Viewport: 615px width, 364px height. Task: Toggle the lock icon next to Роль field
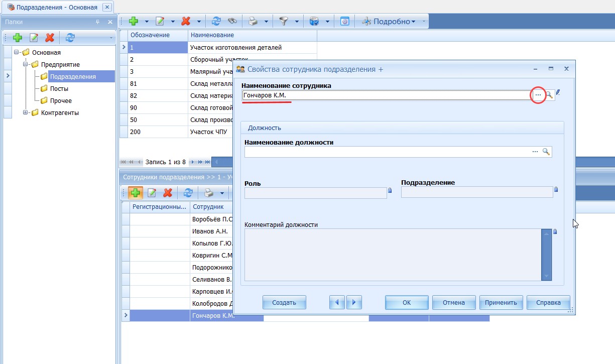point(390,190)
